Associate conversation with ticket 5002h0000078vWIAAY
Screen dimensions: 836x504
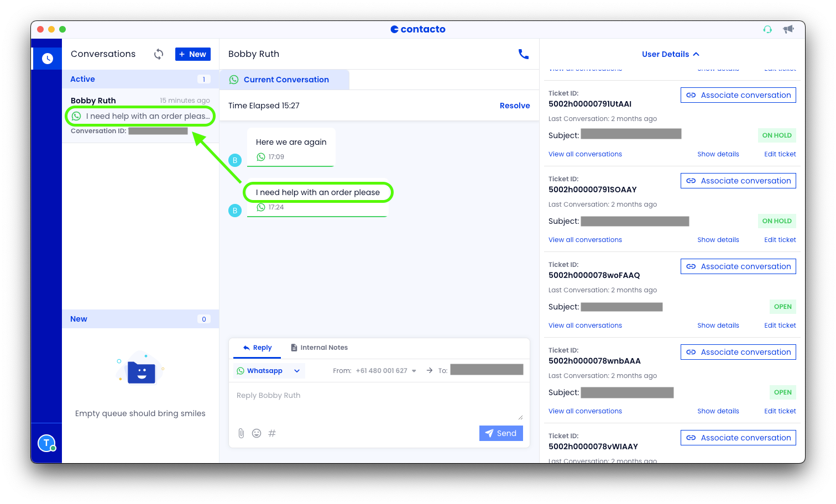tap(738, 438)
